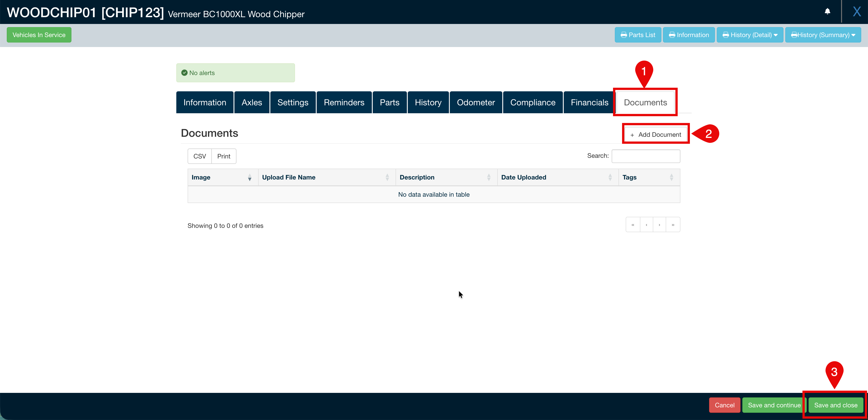Open the Financials tab

pyautogui.click(x=589, y=102)
